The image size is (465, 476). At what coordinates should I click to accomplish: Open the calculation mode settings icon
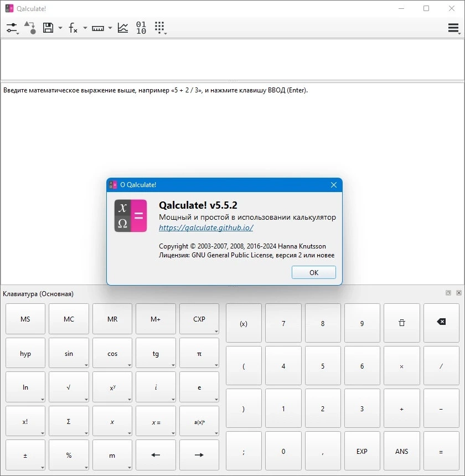point(12,28)
